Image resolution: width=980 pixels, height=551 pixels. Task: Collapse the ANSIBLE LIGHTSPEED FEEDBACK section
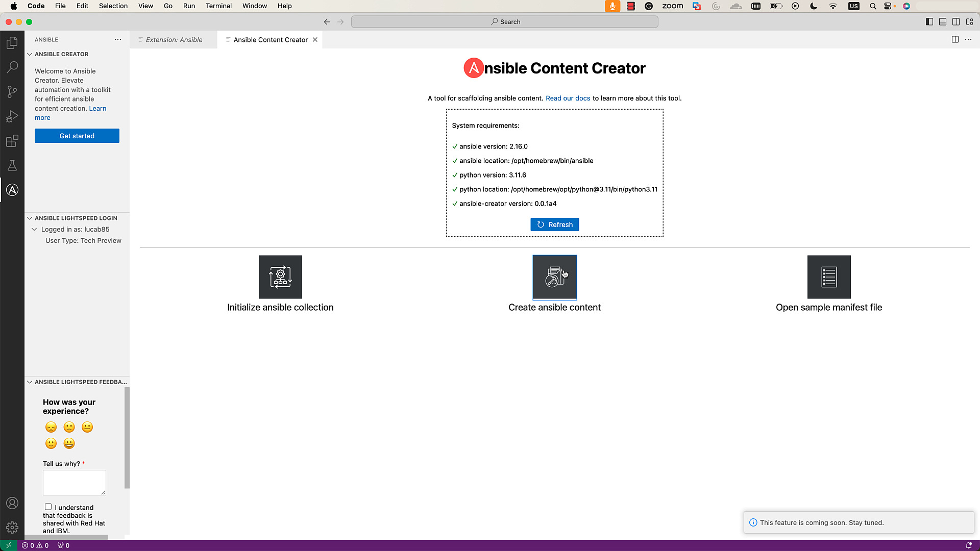pos(29,382)
